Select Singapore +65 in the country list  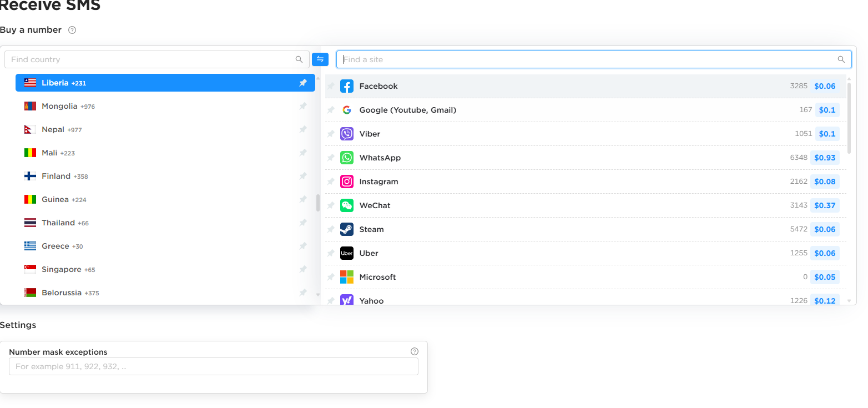point(165,269)
